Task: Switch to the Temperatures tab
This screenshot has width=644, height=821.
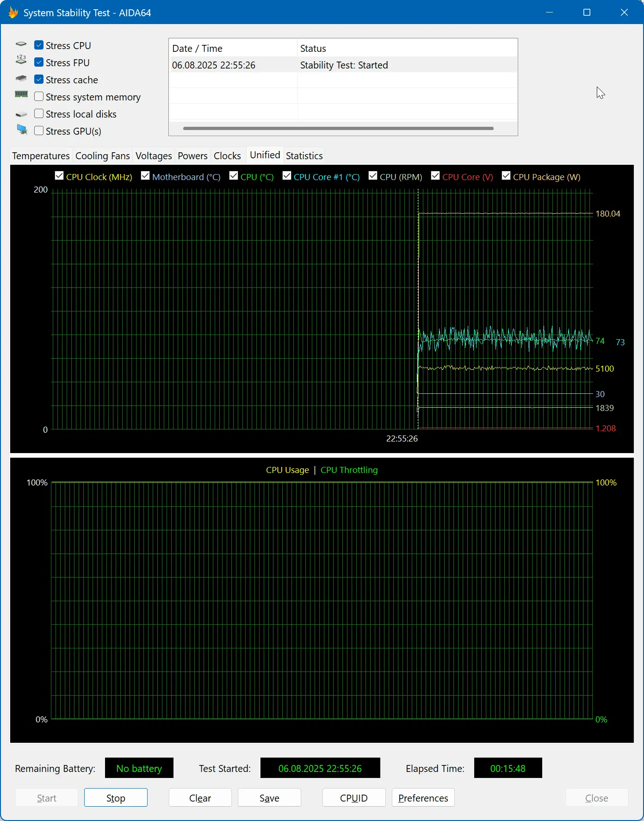Action: point(41,156)
